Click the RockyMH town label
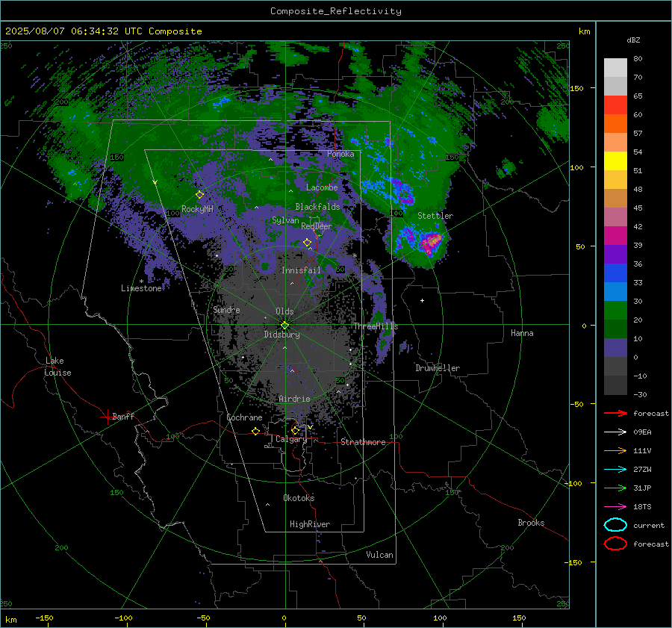The width and height of the screenshot is (672, 628). point(198,209)
